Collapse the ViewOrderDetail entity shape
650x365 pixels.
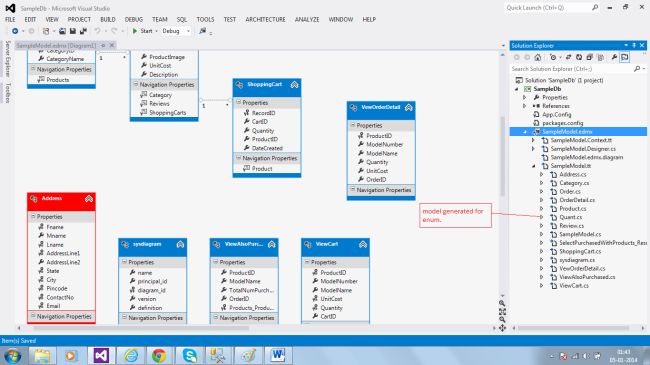pyautogui.click(x=409, y=107)
